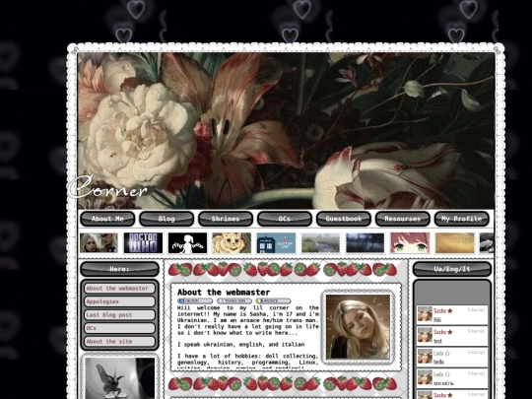This screenshot has width=532, height=399.
Task: Open the Blog navigation tab
Action: [166, 219]
